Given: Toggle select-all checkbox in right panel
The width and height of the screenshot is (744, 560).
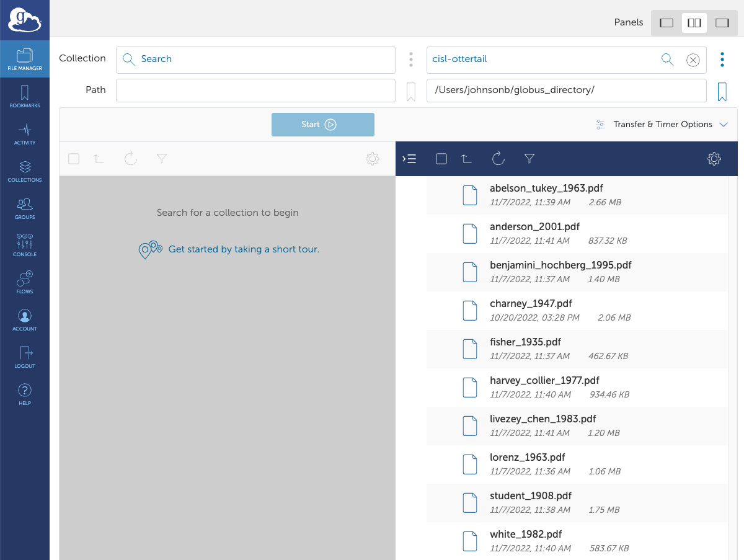Looking at the screenshot, I should pos(441,159).
